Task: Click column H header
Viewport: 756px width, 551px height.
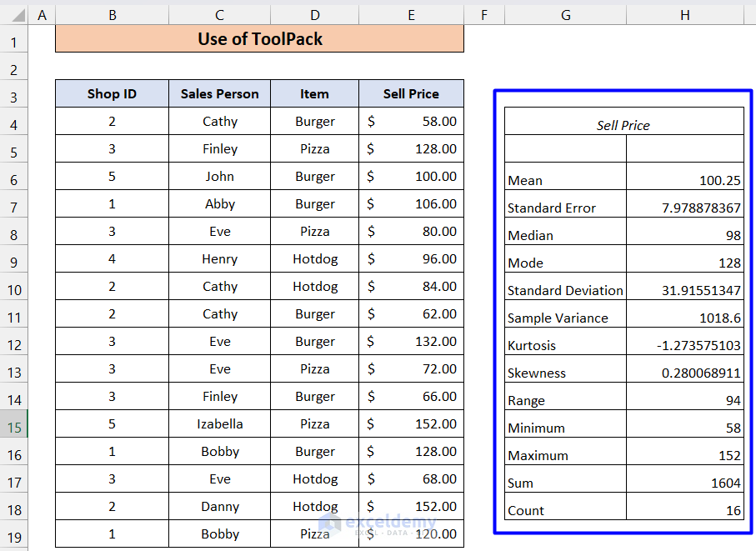Action: pos(684,14)
